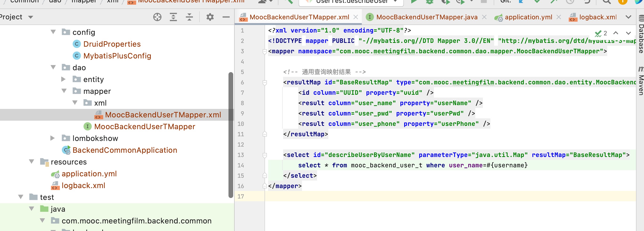Collapse the dao folder
Screen dimensions: 644x231
click(x=53, y=67)
